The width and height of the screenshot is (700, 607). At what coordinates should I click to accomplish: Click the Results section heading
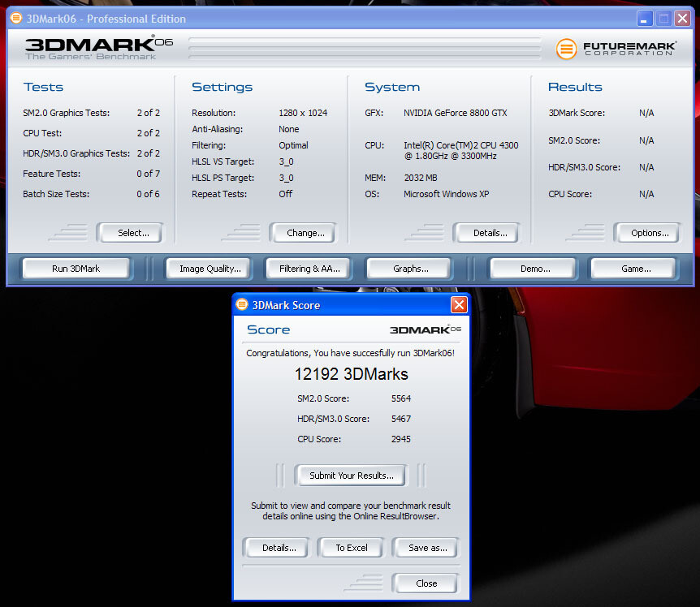[575, 87]
